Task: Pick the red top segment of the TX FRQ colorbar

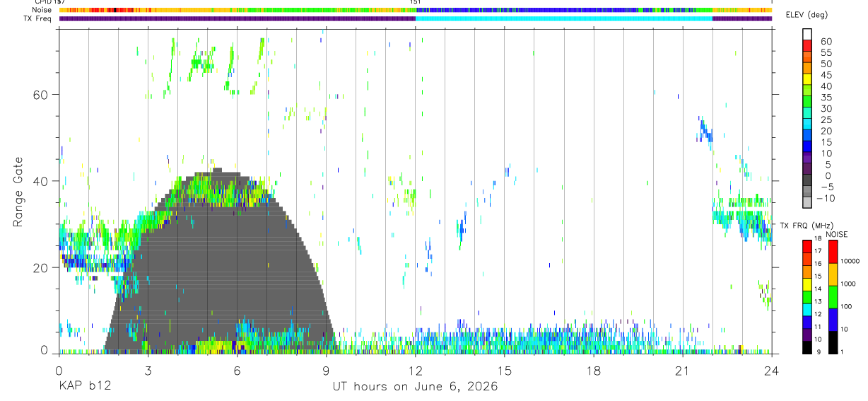Action: click(807, 246)
